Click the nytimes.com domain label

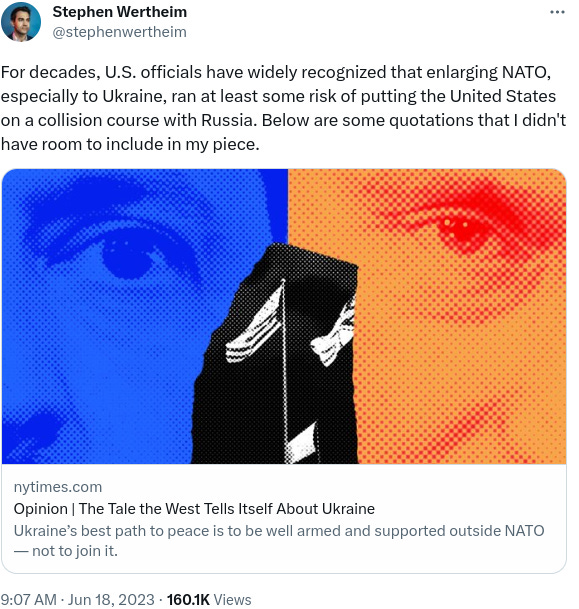(58, 487)
